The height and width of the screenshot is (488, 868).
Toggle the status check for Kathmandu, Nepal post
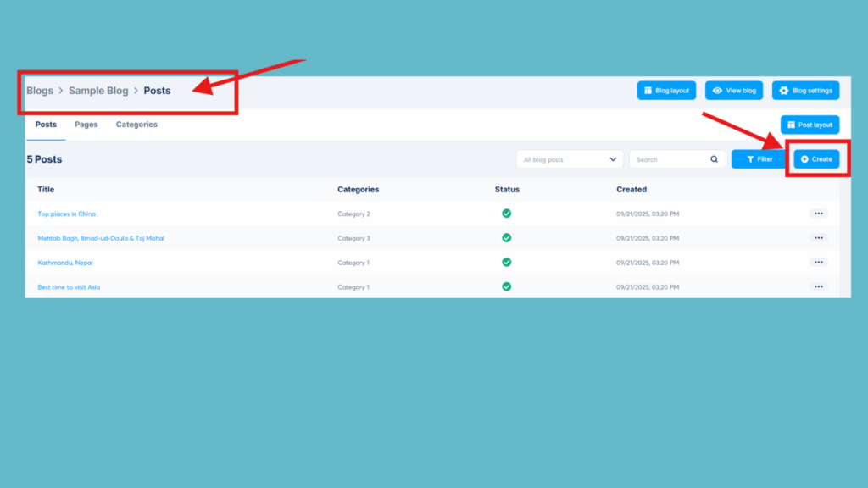click(x=507, y=262)
